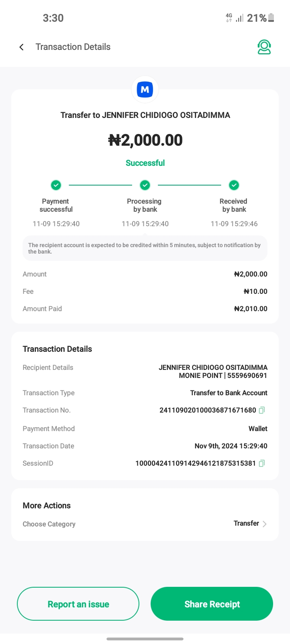Tap the Transaction Details page title

coord(73,47)
